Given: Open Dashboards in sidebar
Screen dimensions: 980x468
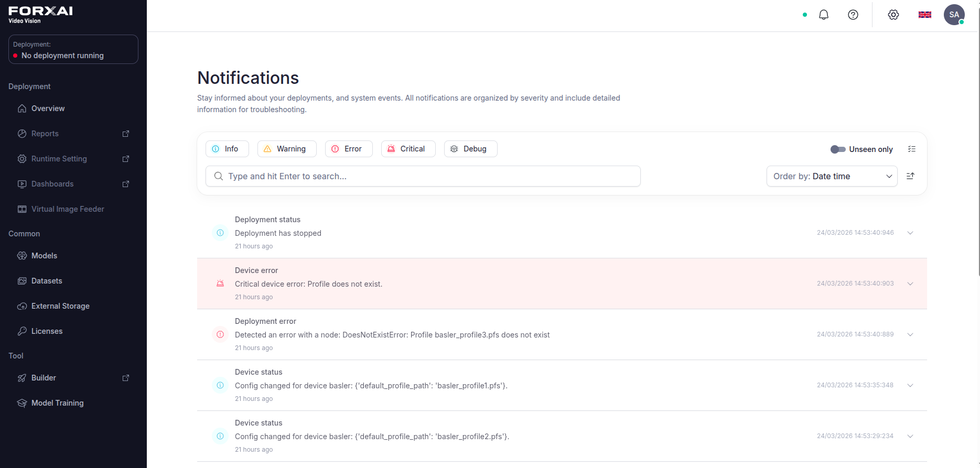Looking at the screenshot, I should [x=73, y=184].
